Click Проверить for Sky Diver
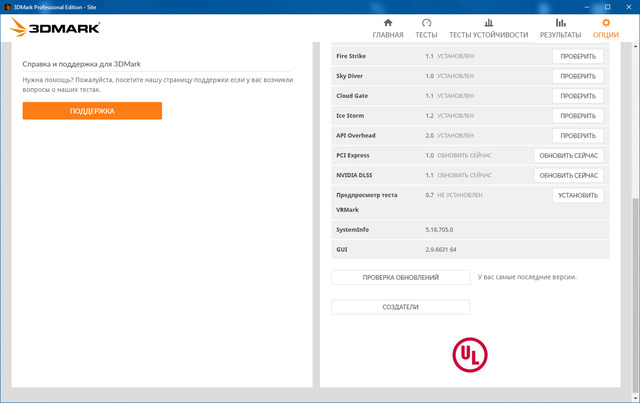Screen dimensions: 640x403 tap(578, 76)
